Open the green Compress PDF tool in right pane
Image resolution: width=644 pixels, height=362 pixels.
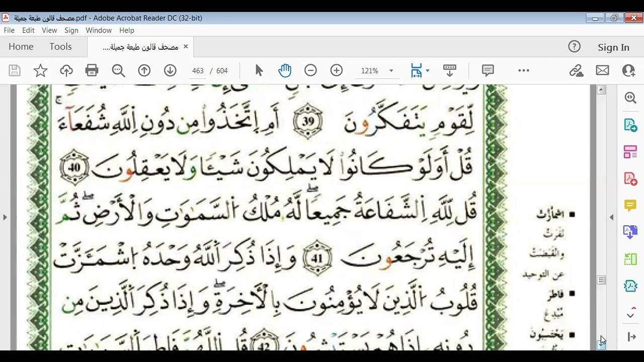630,259
